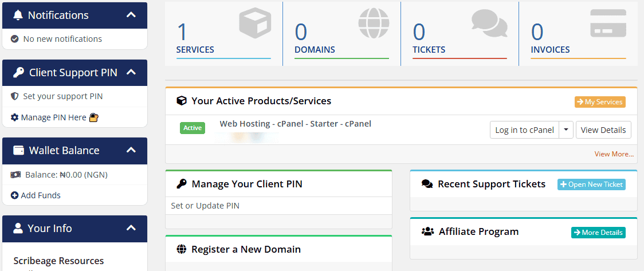Click the money bill icon beside Balance
The width and height of the screenshot is (644, 271).
click(x=16, y=175)
